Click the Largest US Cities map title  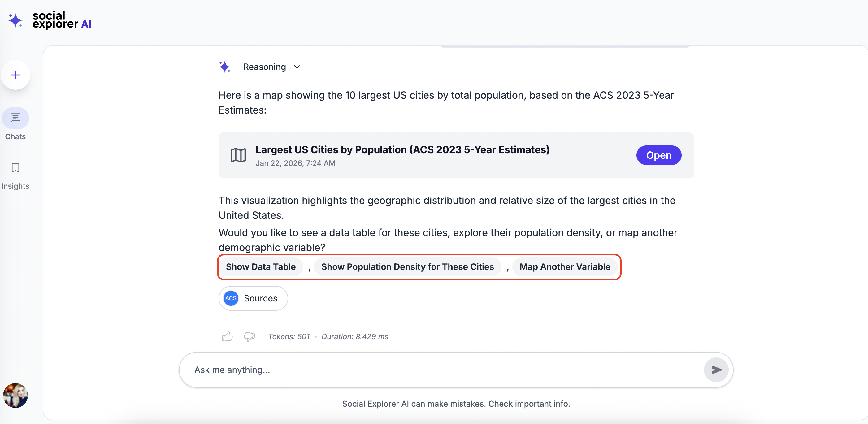[x=402, y=149]
